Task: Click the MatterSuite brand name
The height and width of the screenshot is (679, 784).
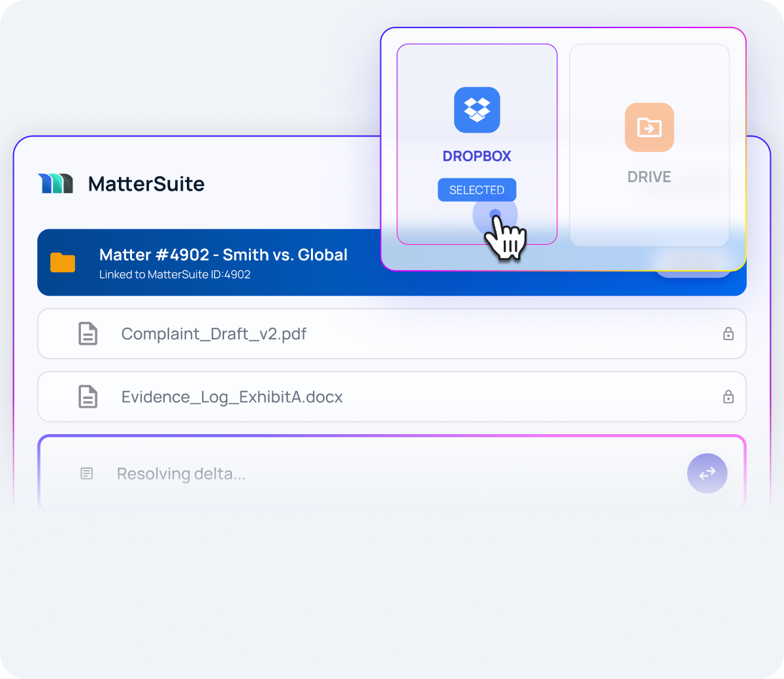Action: pos(146,184)
